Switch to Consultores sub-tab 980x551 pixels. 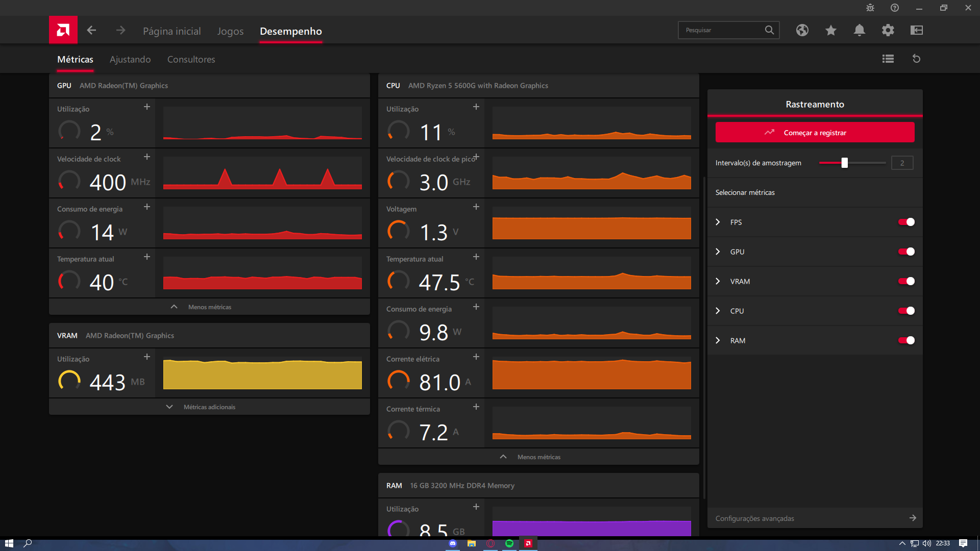pyautogui.click(x=191, y=59)
